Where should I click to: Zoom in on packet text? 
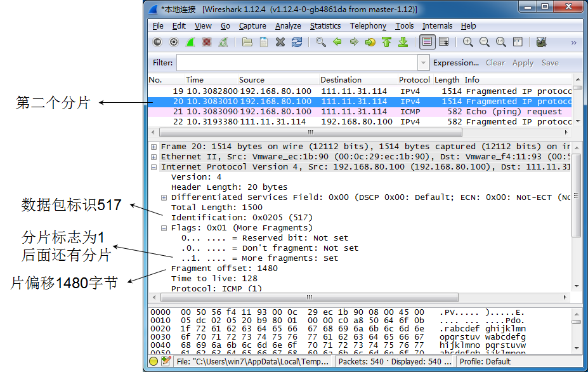point(467,42)
